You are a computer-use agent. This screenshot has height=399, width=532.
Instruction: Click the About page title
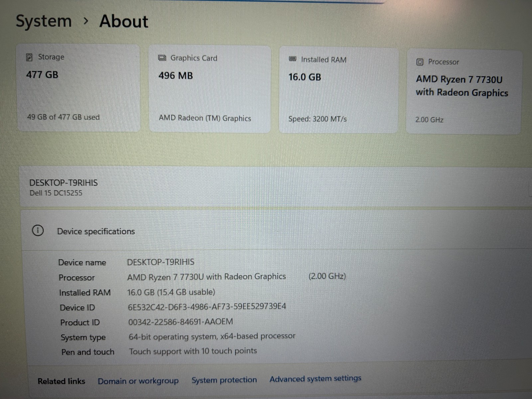[124, 21]
